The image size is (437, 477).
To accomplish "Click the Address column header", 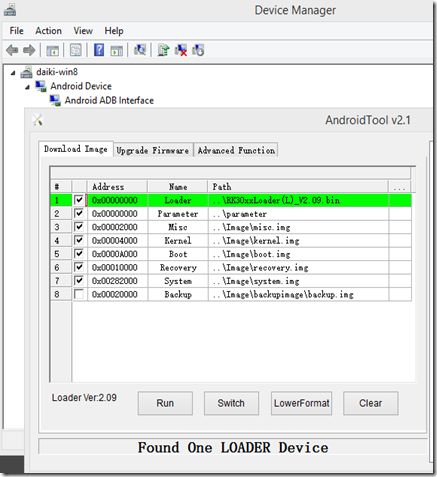I will coord(117,187).
